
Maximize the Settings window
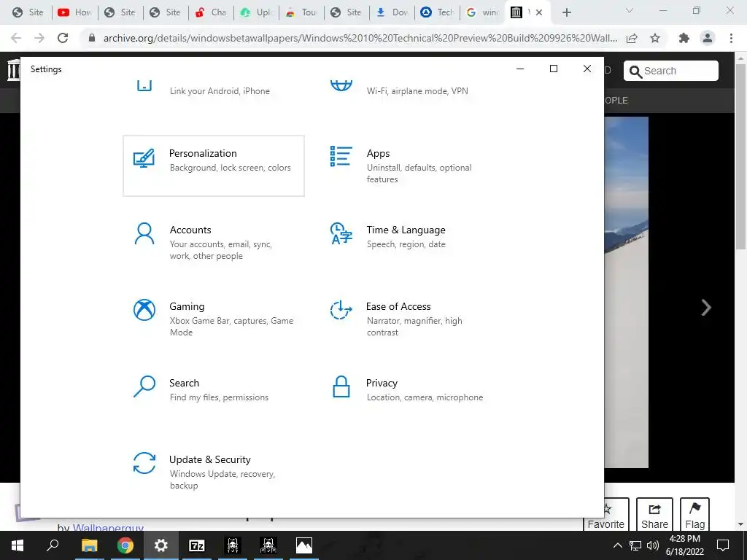point(554,69)
